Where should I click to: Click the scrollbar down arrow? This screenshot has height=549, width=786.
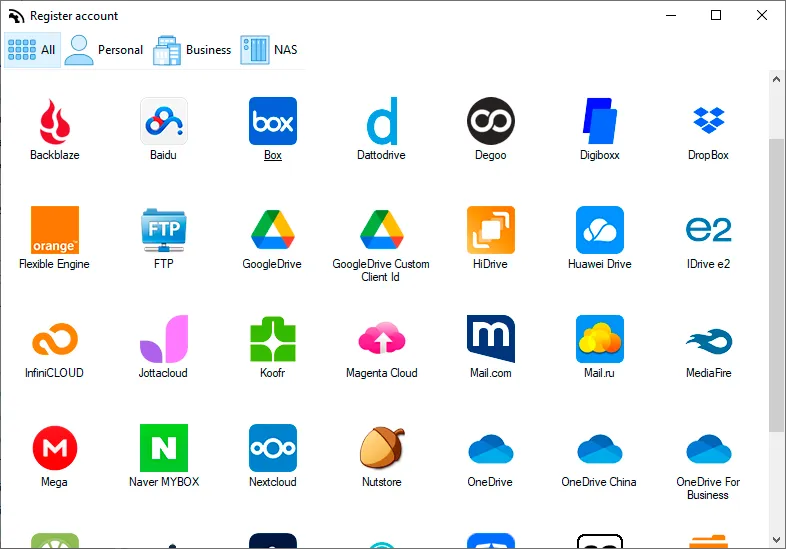pos(776,540)
